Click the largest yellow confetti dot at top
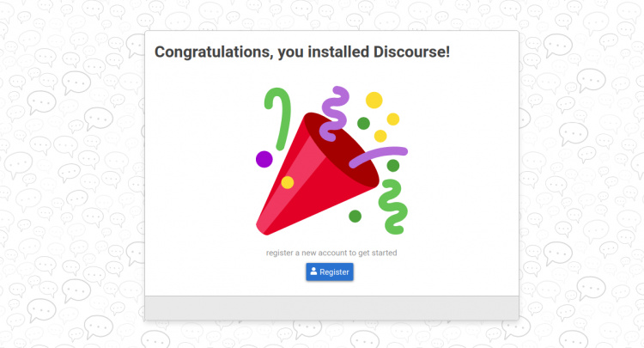This screenshot has width=644, height=348. [374, 101]
